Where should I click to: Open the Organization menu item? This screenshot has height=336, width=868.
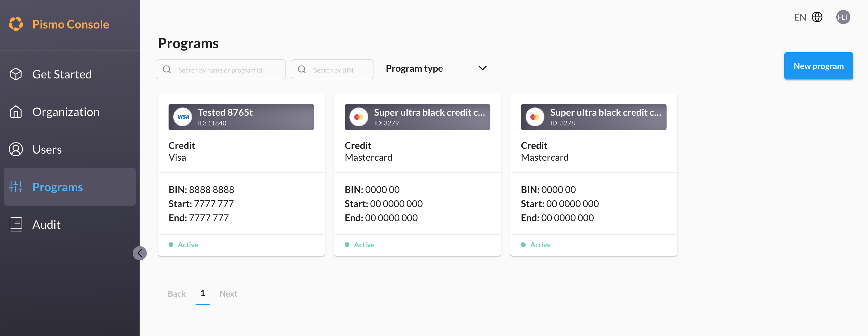pos(66,112)
